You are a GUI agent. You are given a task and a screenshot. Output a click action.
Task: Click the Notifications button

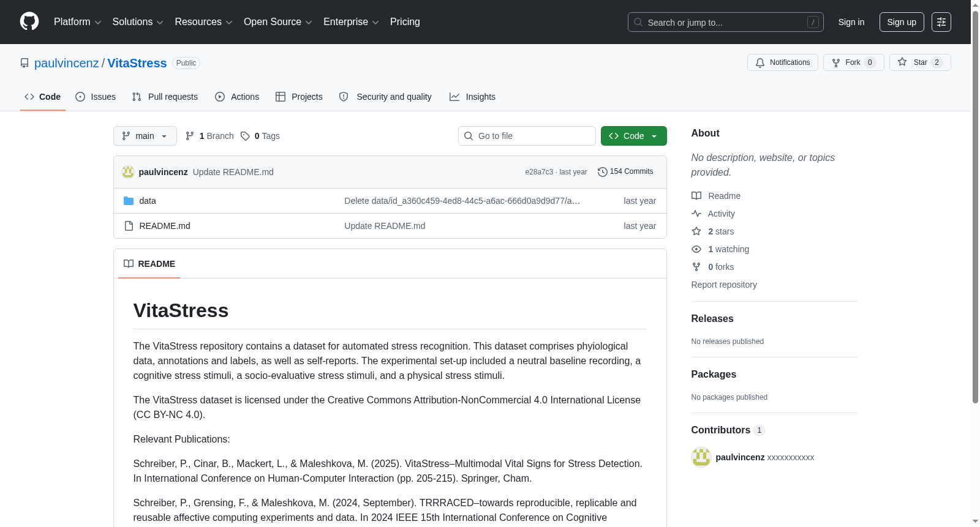[783, 62]
